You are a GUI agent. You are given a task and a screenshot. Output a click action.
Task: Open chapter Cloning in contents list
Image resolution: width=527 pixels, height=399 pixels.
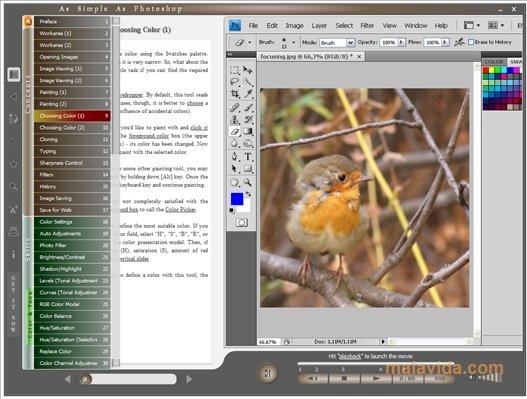point(72,139)
